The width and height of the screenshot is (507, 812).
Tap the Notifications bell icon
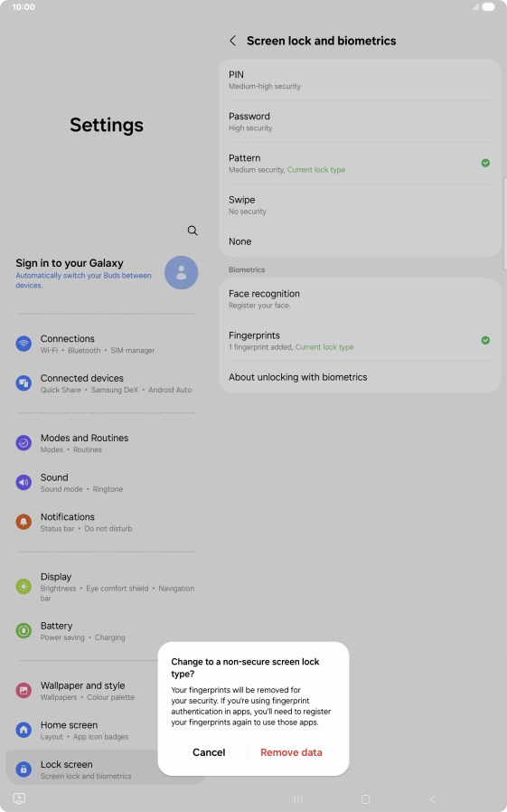23,522
